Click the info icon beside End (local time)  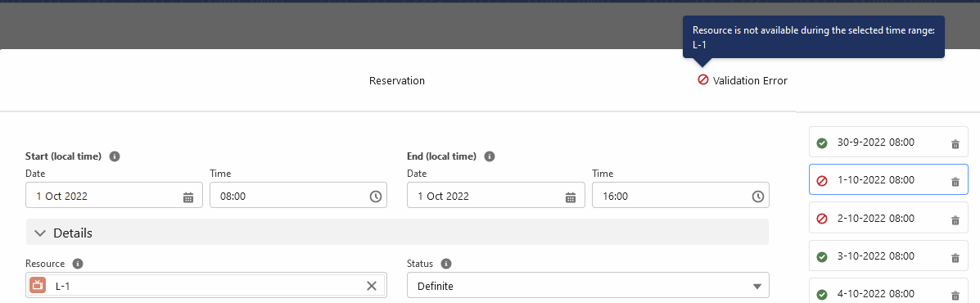490,156
